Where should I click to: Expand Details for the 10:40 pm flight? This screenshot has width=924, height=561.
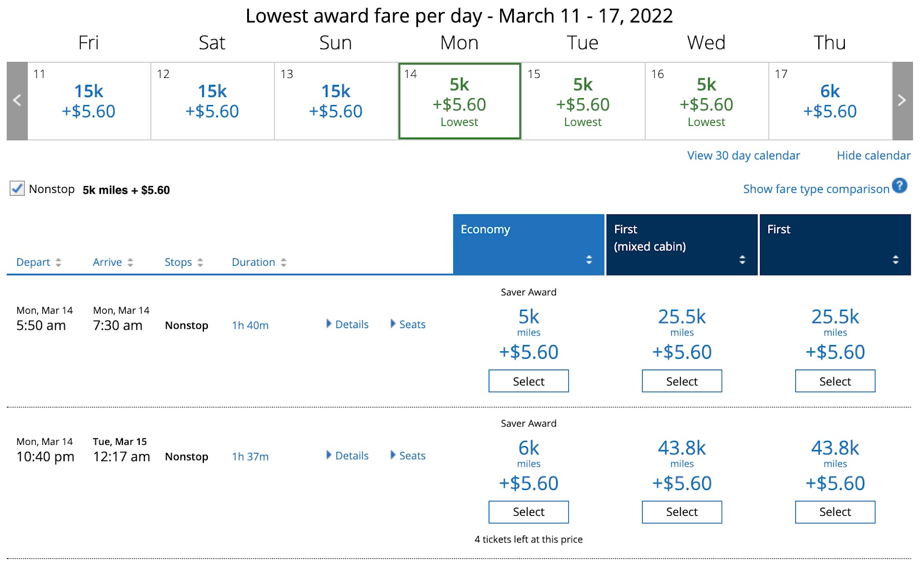coord(347,456)
